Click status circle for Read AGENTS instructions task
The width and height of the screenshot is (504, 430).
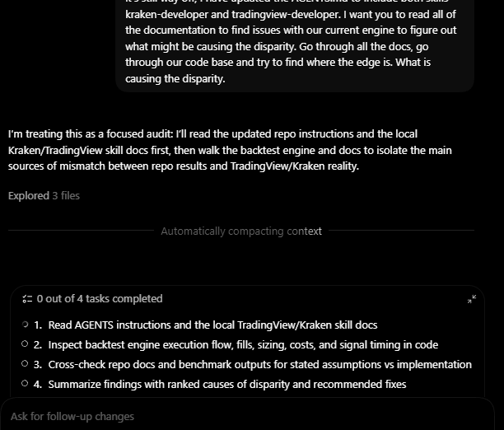click(26, 325)
